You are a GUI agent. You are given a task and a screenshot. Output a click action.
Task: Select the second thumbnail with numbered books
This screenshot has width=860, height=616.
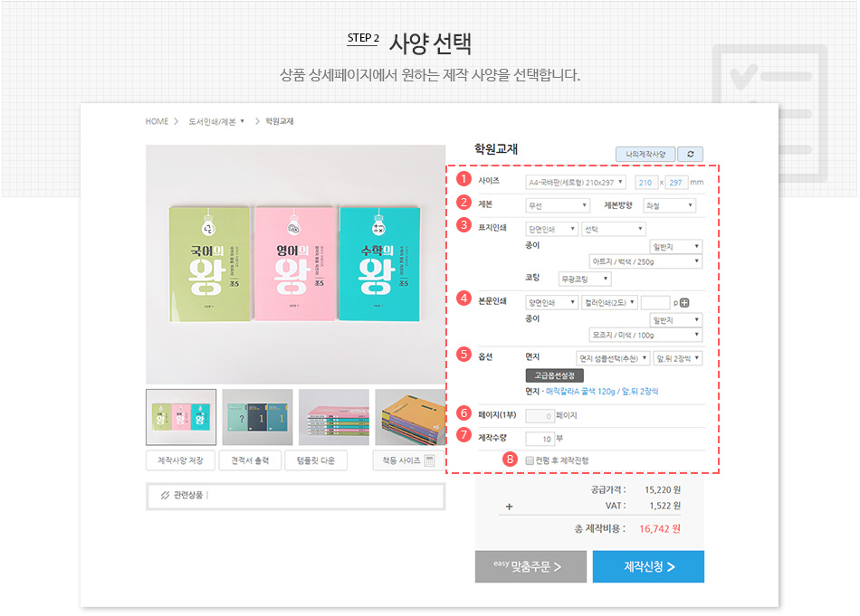click(257, 417)
